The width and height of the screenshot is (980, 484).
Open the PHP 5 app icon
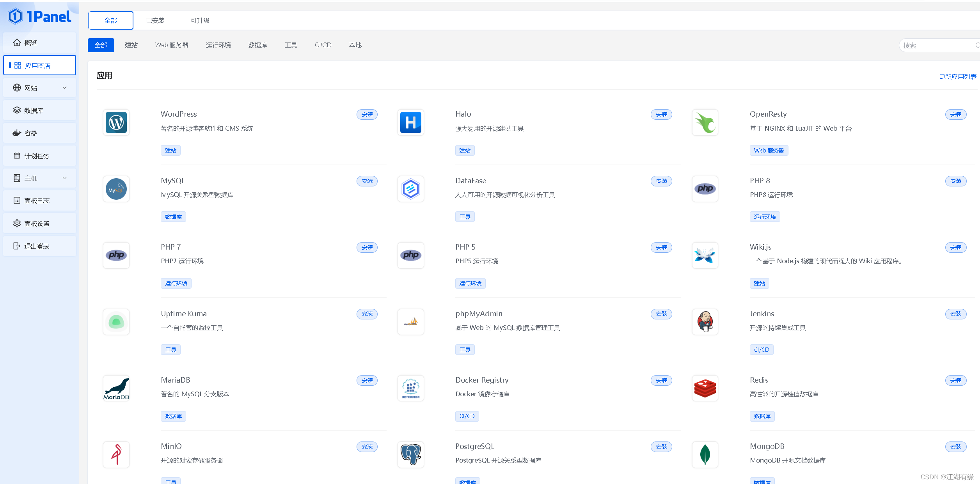(x=411, y=255)
